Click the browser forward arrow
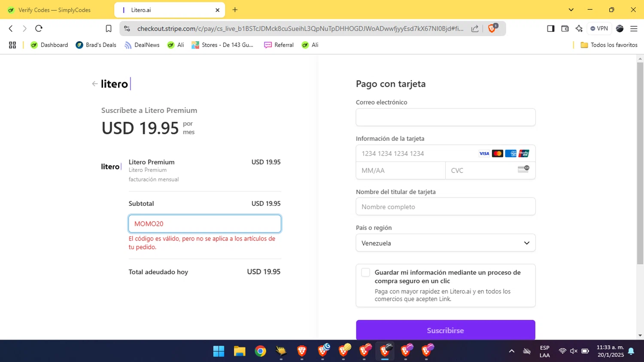 point(24,28)
